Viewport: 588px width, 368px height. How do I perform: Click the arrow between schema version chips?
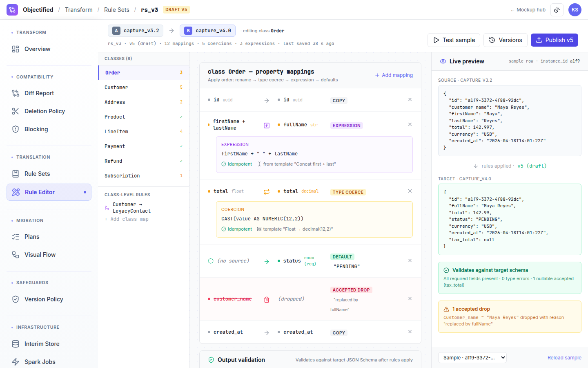click(171, 31)
